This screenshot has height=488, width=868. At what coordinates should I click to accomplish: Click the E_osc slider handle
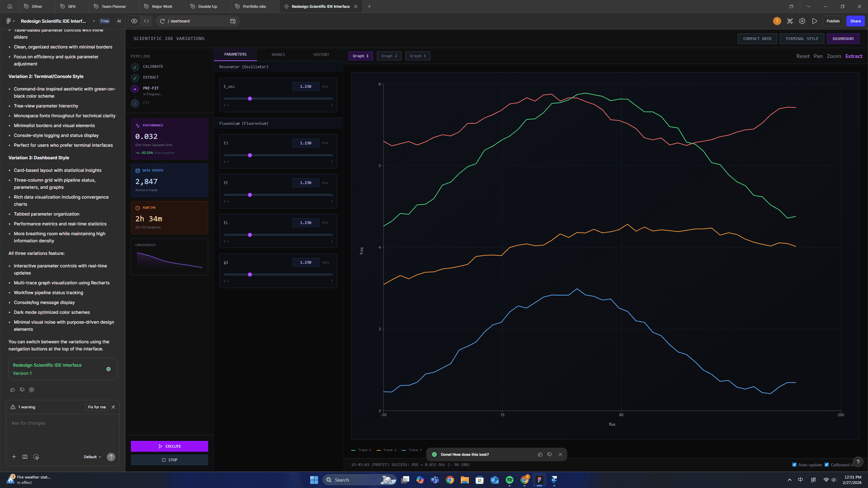(250, 99)
